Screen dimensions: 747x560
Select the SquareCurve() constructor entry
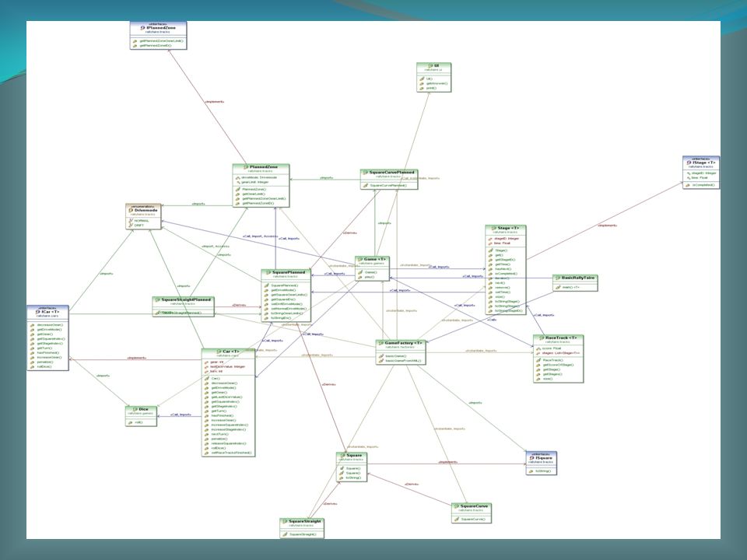pos(474,519)
